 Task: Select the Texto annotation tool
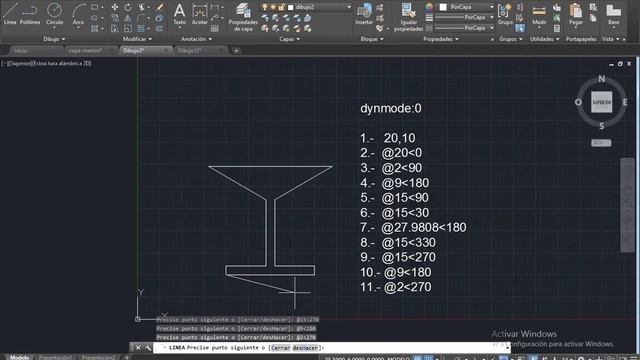click(179, 13)
